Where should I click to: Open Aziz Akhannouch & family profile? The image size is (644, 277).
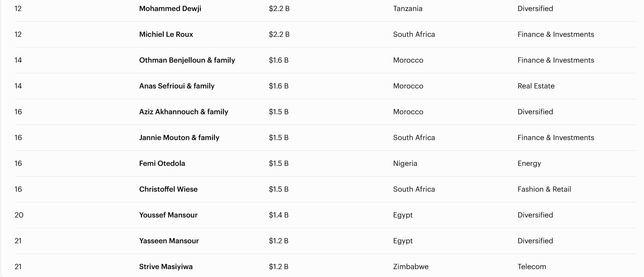coord(184,112)
